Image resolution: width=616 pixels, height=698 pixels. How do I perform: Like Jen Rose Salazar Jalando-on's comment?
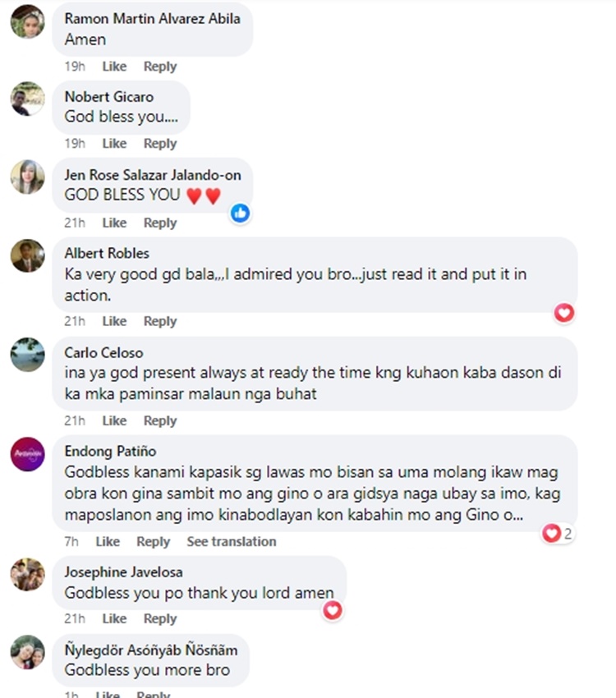tap(114, 223)
